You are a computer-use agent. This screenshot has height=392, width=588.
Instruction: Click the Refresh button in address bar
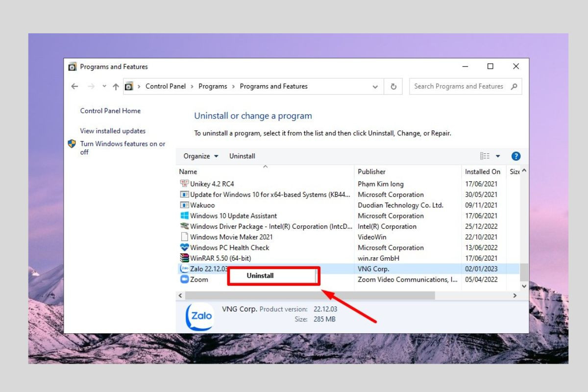[x=393, y=86]
